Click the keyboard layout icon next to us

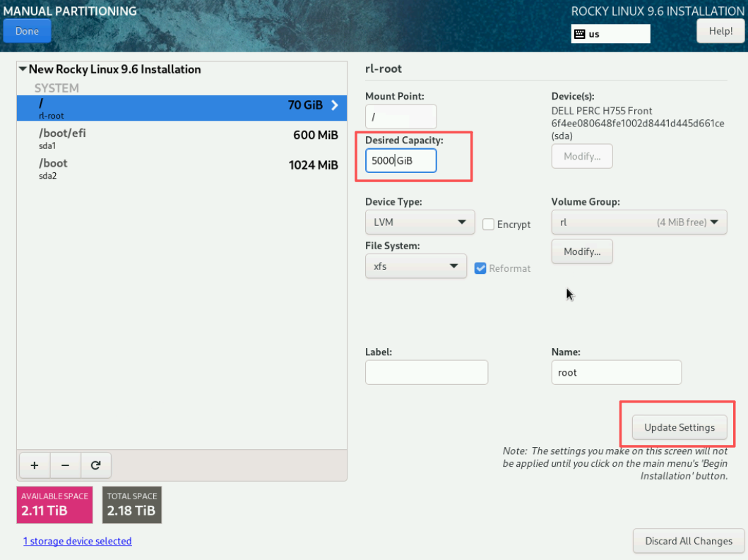point(579,34)
